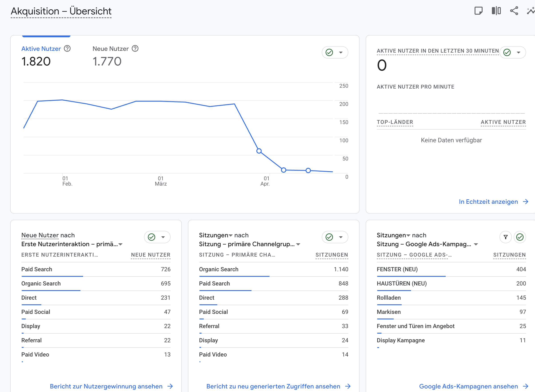
Task: Click help icon next to Neue Nutzer
Action: [x=135, y=49]
